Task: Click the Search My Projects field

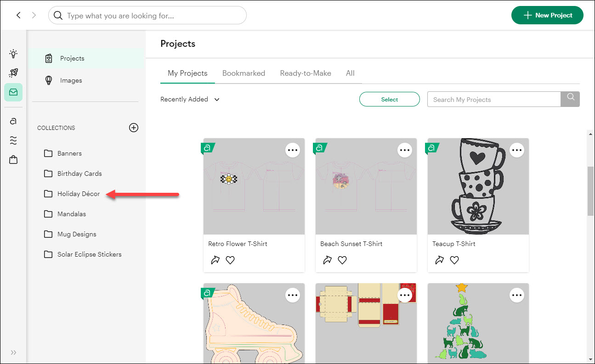Action: tap(493, 99)
